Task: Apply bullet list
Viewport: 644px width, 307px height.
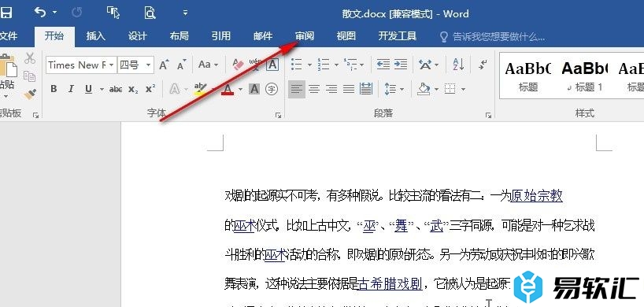Action: (297, 65)
